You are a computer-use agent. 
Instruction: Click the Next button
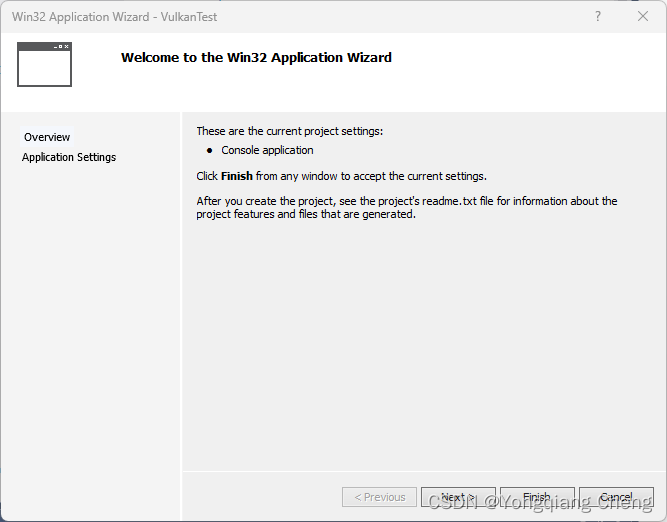coord(458,497)
